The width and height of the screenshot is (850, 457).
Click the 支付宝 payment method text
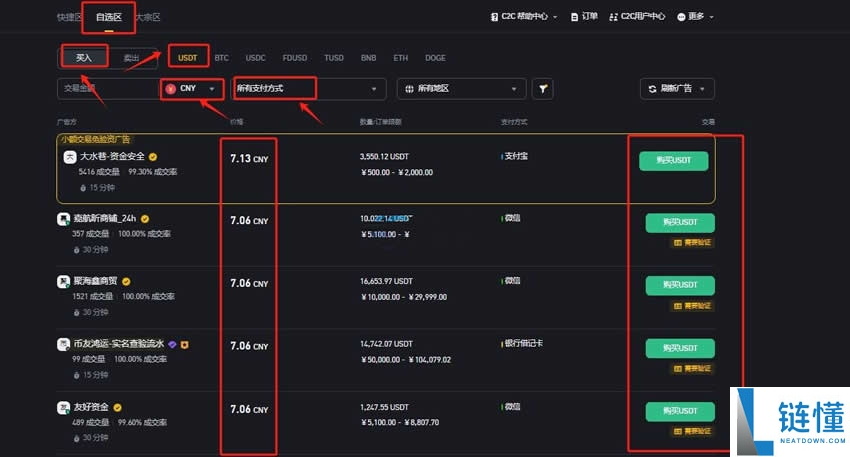[516, 156]
